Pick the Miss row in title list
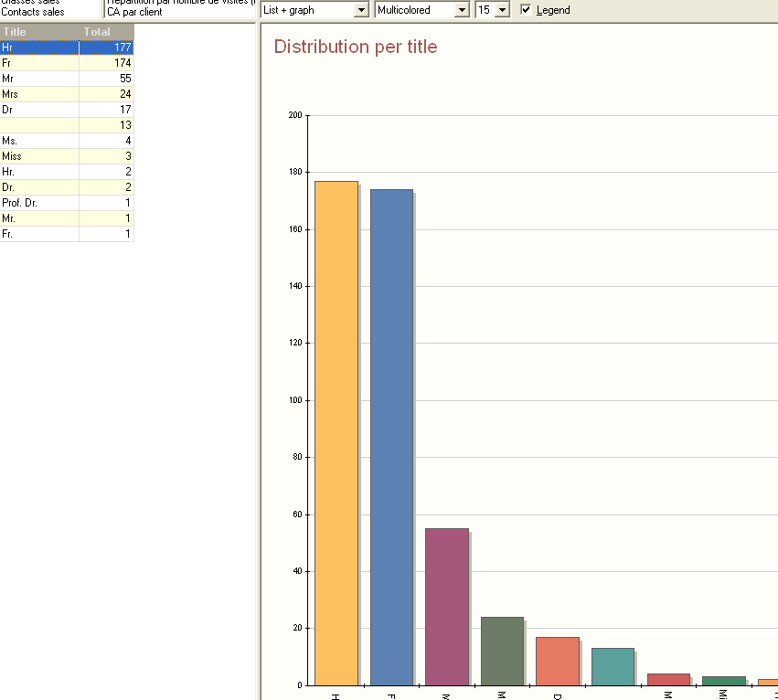Image resolution: width=778 pixels, height=700 pixels. point(67,156)
